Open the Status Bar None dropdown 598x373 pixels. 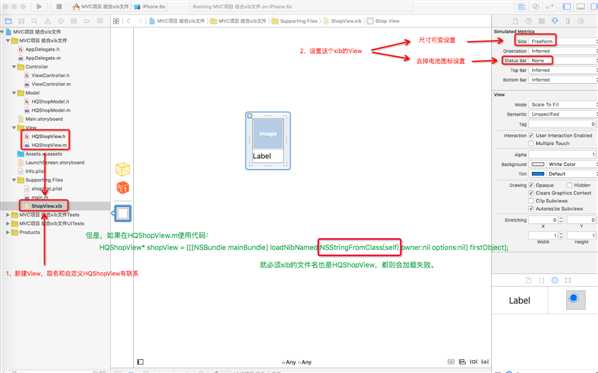coord(563,60)
